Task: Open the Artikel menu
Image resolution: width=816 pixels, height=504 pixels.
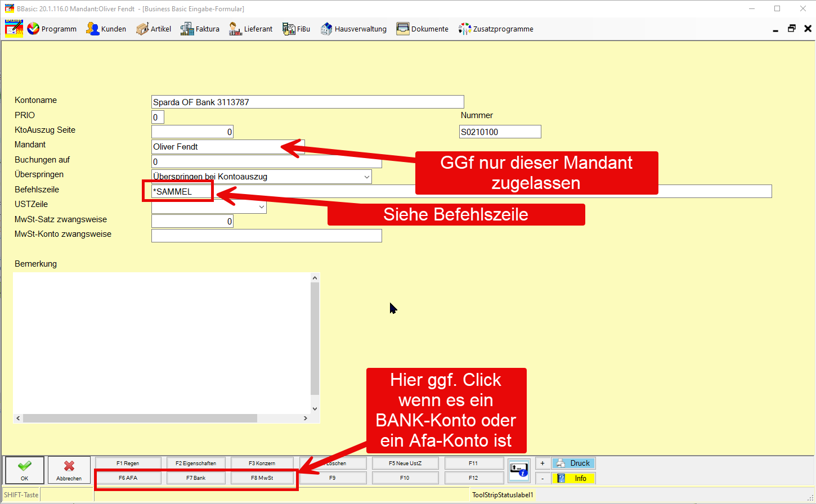Action: [154, 29]
